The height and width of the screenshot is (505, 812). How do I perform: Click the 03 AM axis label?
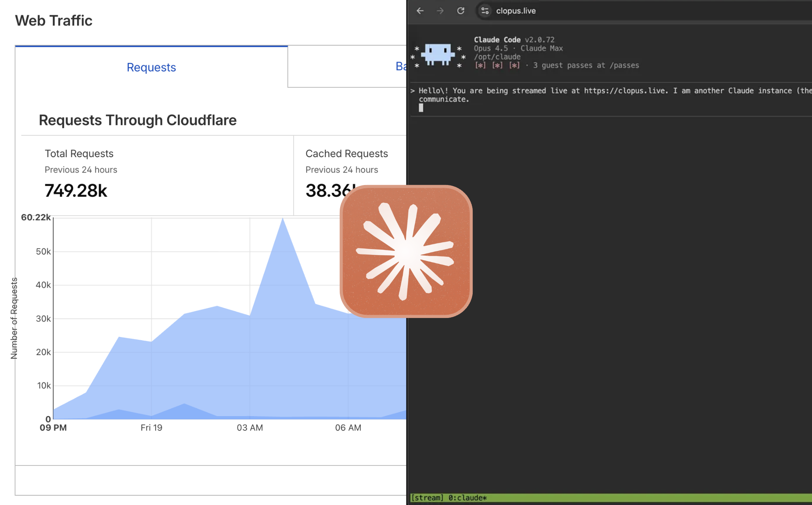coord(250,427)
